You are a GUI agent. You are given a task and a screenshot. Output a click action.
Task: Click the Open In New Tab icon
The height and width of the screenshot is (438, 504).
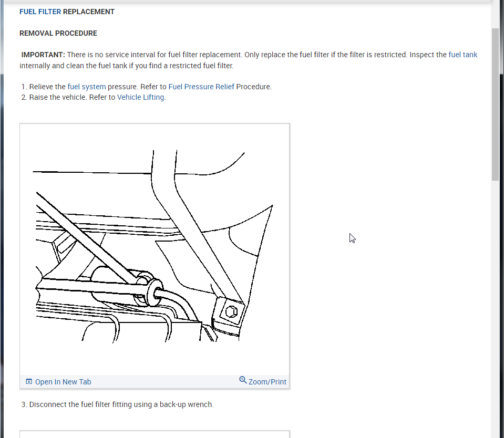click(29, 381)
